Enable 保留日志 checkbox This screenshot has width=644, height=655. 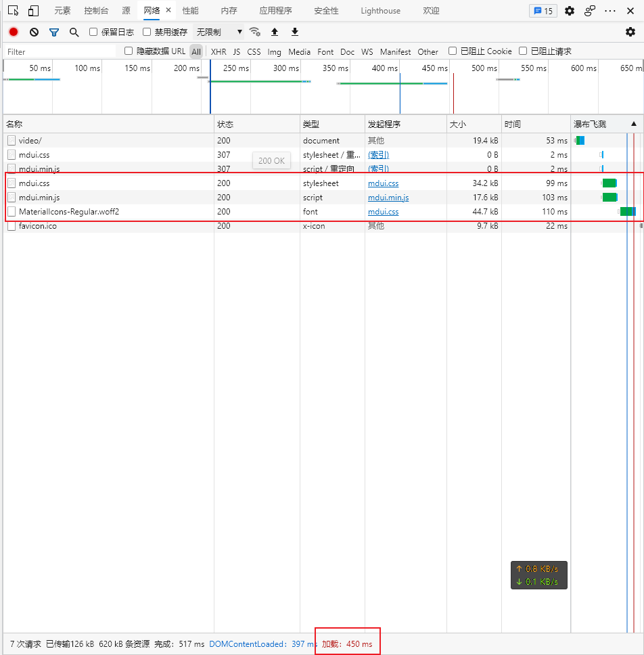(93, 32)
